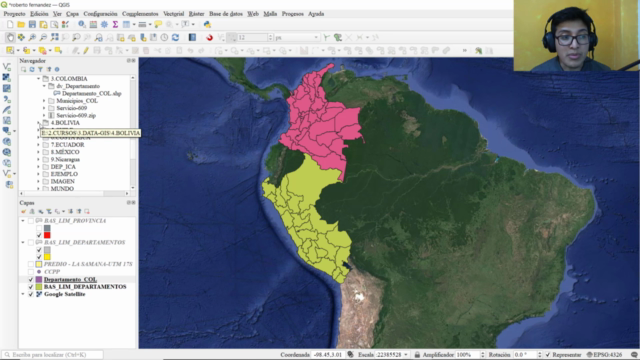Click the temporal controller clock icon

(164, 38)
